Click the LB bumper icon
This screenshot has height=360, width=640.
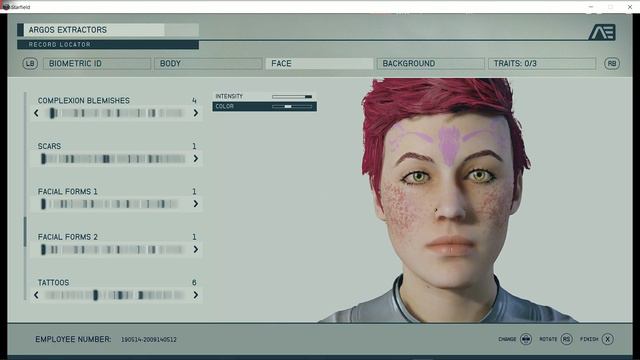[x=30, y=64]
